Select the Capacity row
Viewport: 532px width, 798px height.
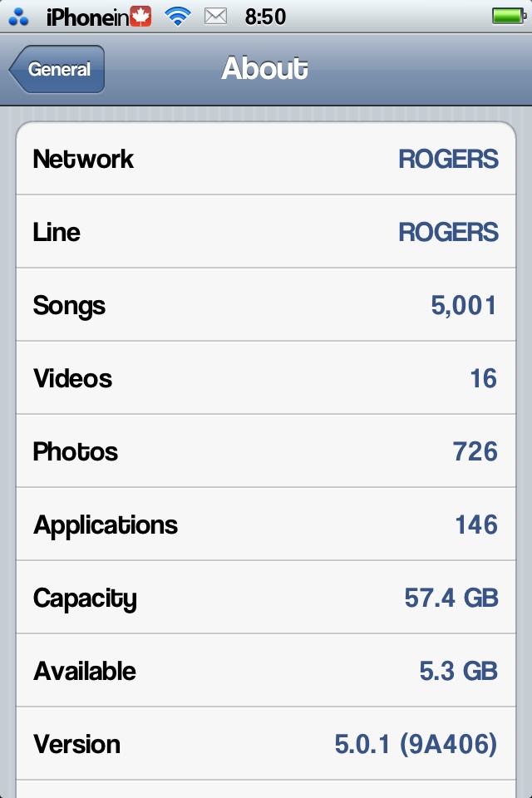click(266, 598)
